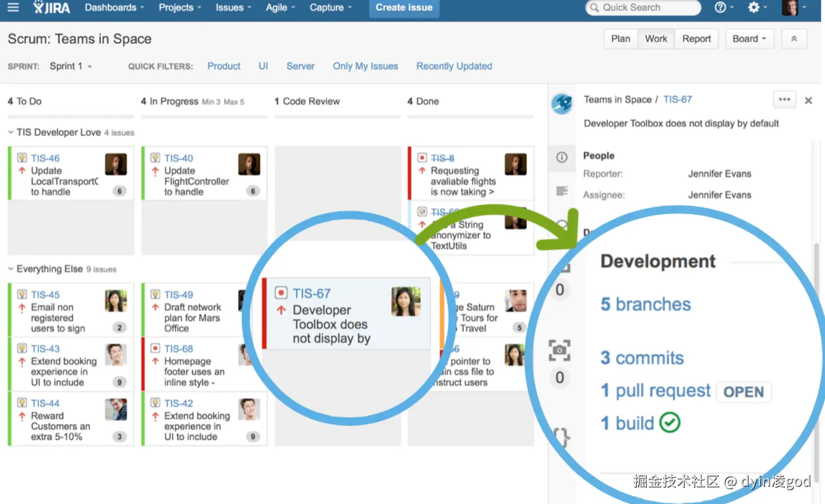The image size is (825, 504).
Task: Toggle the Product quick filter
Action: coord(224,66)
